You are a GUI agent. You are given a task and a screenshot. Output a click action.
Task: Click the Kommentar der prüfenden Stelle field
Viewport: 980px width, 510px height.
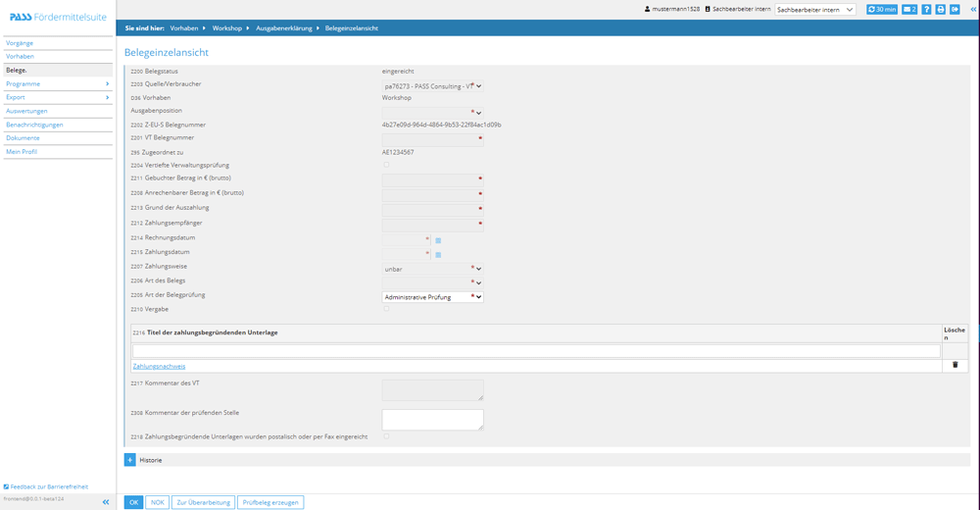(x=432, y=419)
